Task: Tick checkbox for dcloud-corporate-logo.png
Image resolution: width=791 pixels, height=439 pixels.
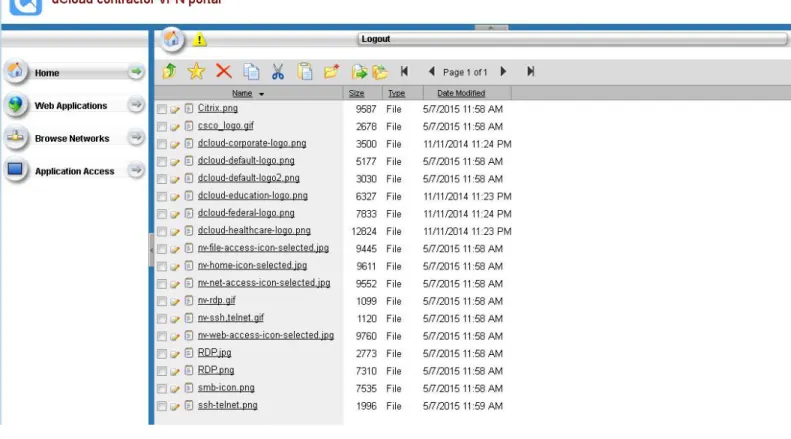Action: [162, 144]
